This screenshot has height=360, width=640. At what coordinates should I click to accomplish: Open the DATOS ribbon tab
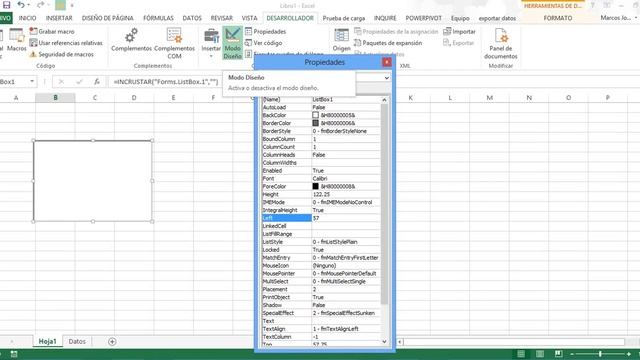point(192,18)
